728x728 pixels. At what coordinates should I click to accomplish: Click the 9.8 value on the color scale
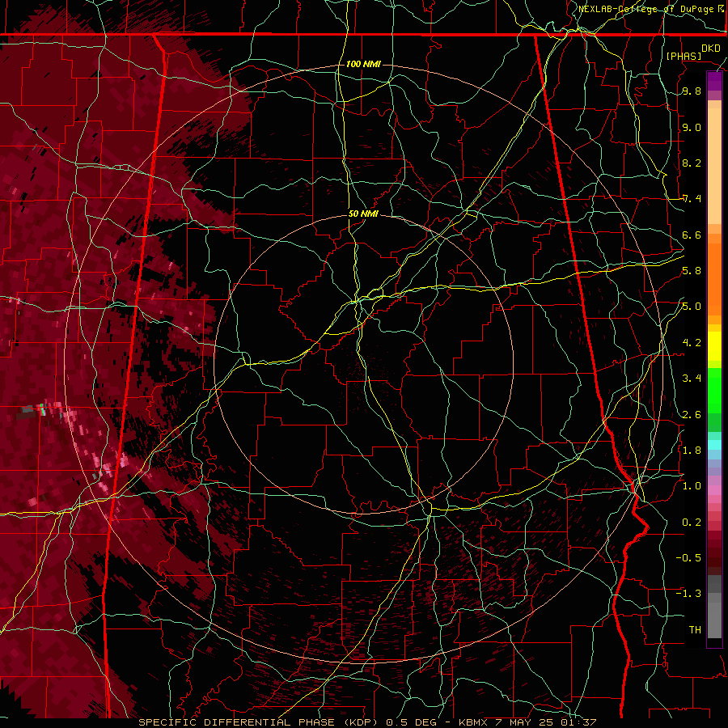[692, 91]
